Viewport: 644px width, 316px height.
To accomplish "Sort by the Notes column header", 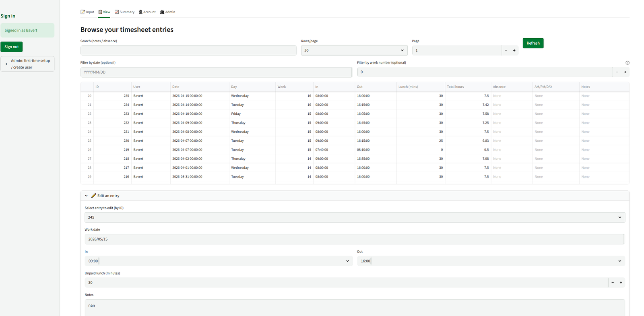I will click(604, 87).
